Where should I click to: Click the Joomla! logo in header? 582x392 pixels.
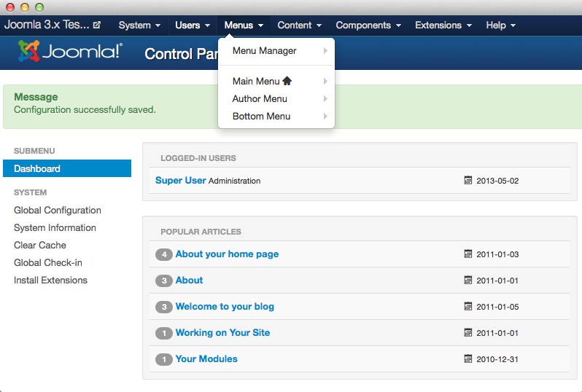pos(70,52)
